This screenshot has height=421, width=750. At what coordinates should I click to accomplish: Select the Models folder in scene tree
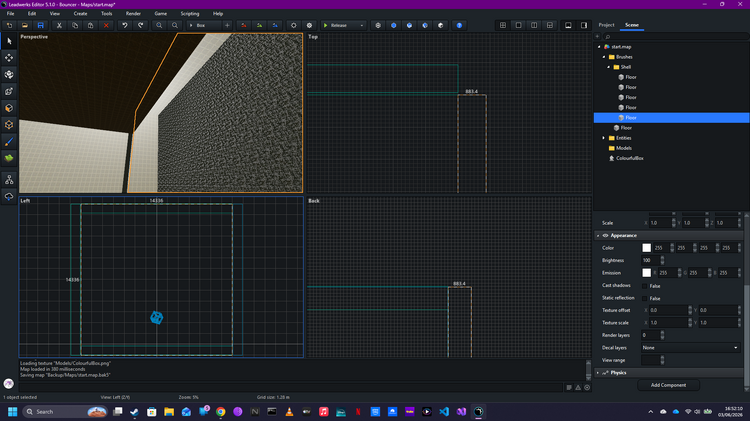click(x=624, y=148)
